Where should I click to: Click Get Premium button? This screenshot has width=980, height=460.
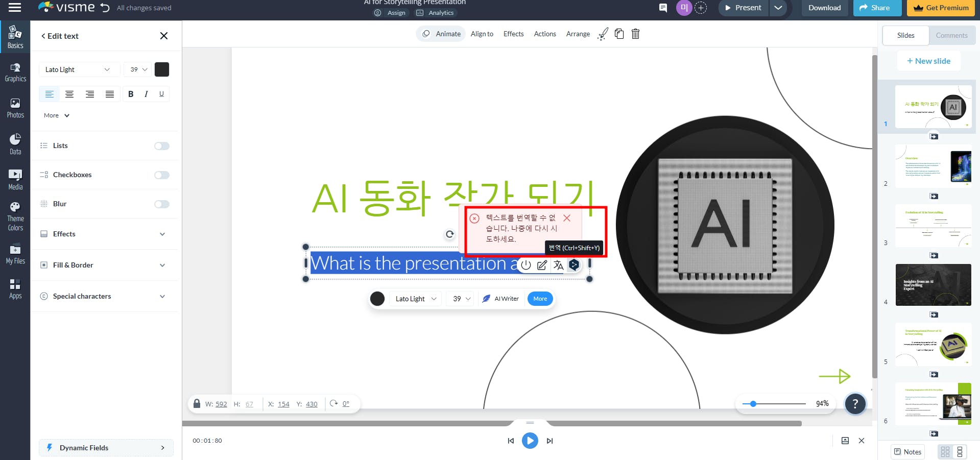click(941, 8)
